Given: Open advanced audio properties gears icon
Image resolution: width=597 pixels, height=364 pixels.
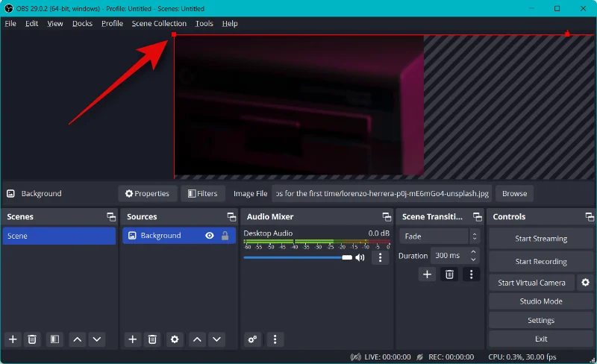Looking at the screenshot, I should tap(252, 339).
